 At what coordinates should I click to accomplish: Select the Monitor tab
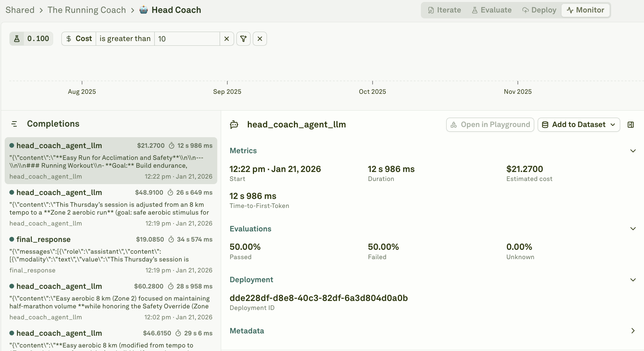point(585,10)
